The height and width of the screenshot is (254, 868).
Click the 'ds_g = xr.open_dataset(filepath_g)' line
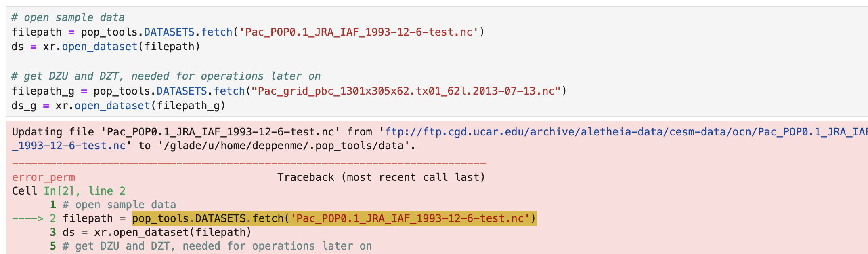(118, 106)
